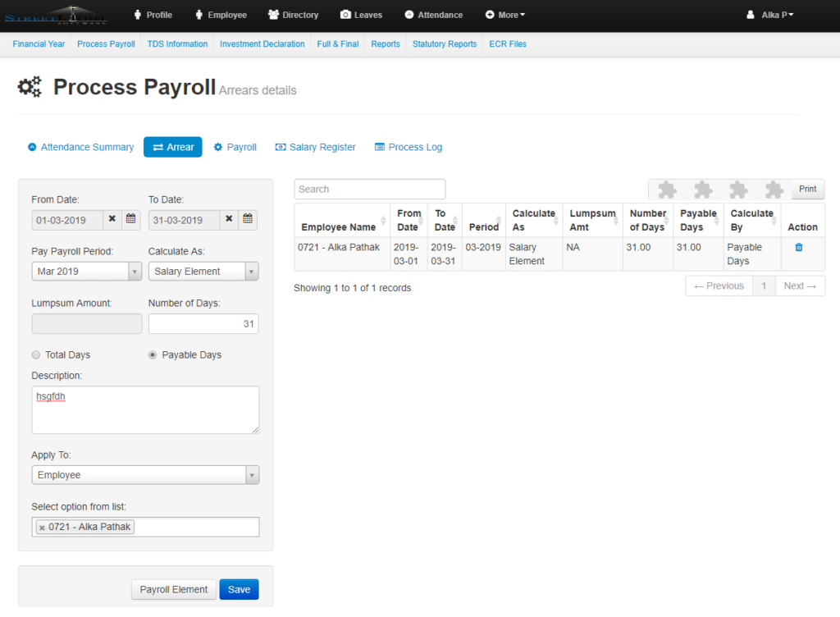The height and width of the screenshot is (617, 840).
Task: Delete the arrear record using the trash icon
Action: pyautogui.click(x=798, y=246)
